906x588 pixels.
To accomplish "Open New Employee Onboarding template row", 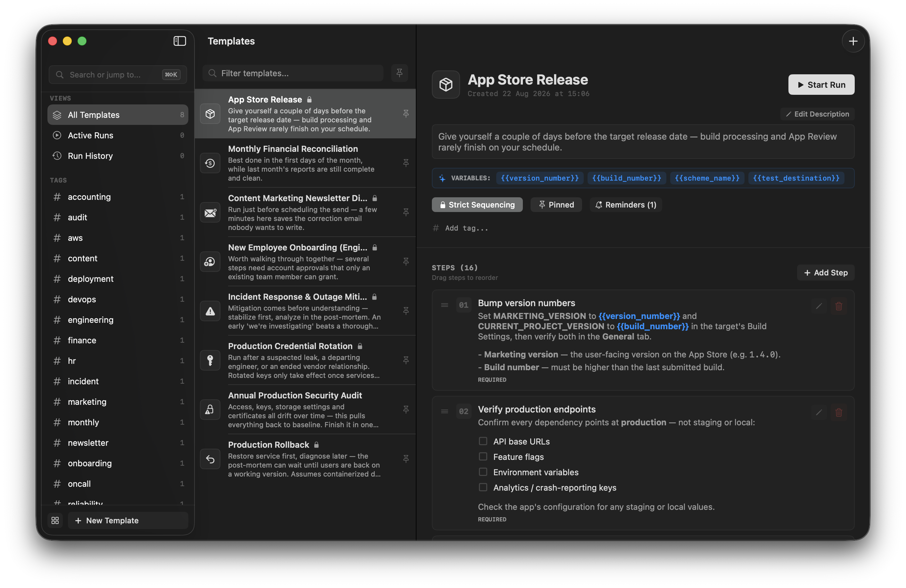I will pos(305,261).
